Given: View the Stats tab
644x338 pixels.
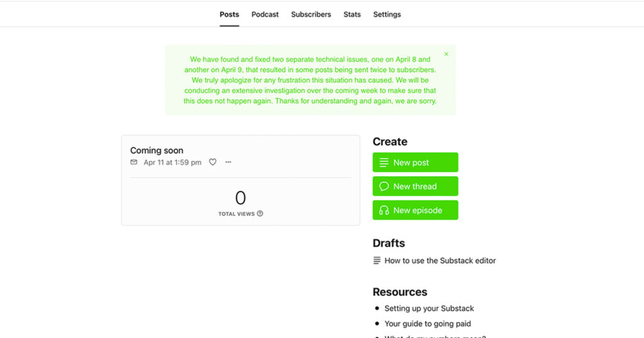Looking at the screenshot, I should point(352,14).
